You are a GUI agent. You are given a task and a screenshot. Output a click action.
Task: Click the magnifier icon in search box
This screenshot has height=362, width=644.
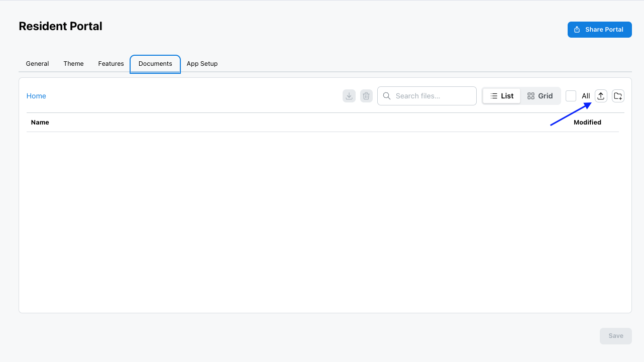pyautogui.click(x=387, y=96)
